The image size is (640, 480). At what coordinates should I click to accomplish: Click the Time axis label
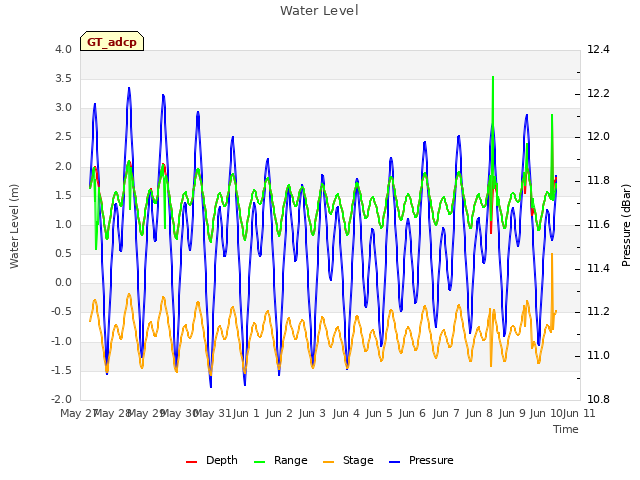pyautogui.click(x=566, y=429)
